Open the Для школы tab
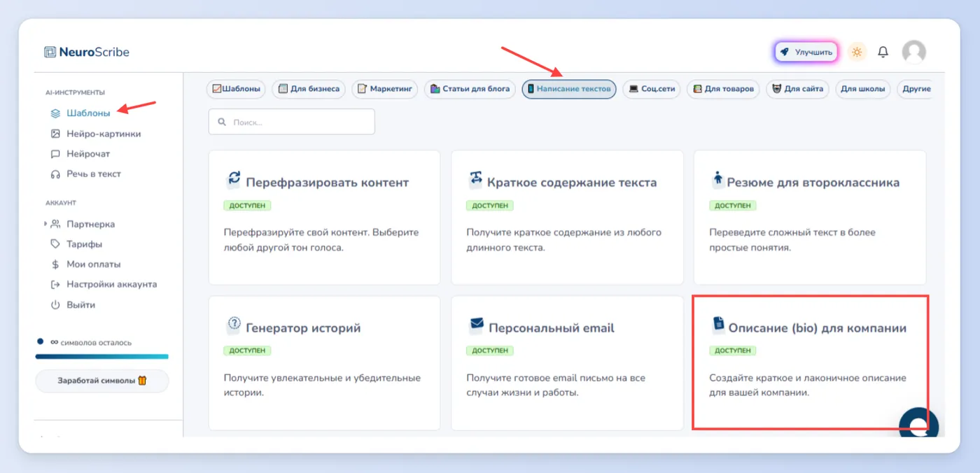Viewport: 980px width, 473px height. point(863,90)
